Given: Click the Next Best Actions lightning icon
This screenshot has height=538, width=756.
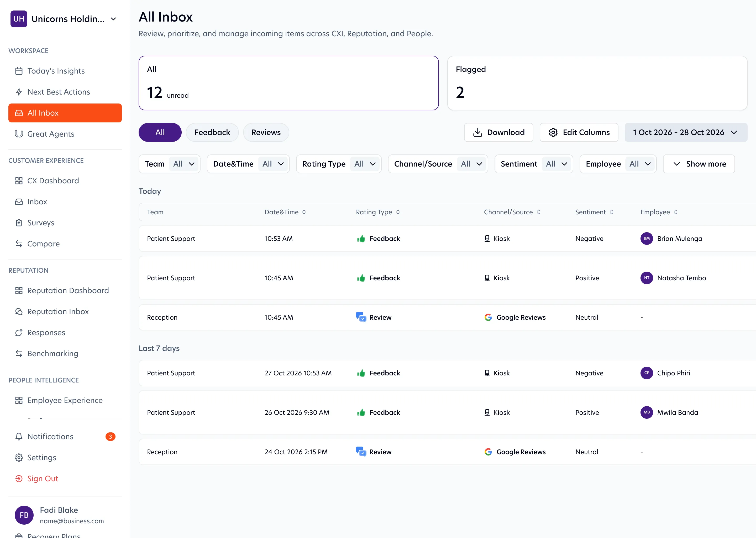Looking at the screenshot, I should click(19, 92).
